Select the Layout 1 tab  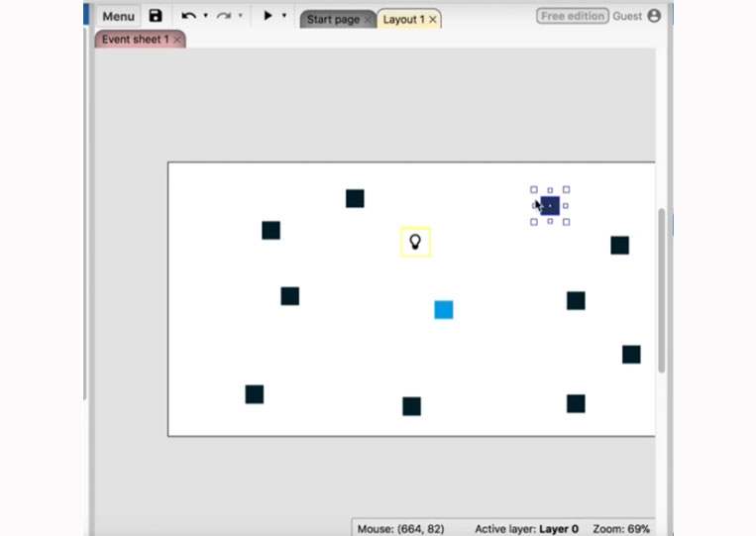[403, 19]
